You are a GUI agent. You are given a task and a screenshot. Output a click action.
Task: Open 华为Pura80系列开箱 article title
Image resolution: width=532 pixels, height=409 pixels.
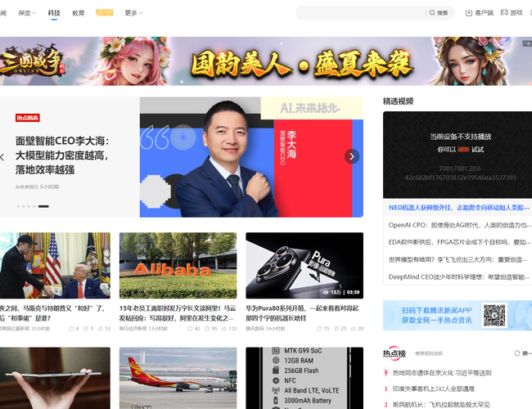tap(302, 313)
